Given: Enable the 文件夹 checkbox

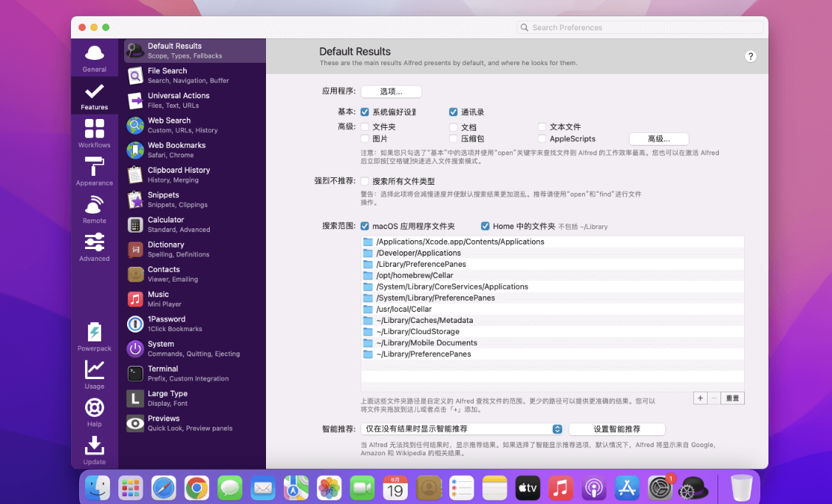Looking at the screenshot, I should click(x=364, y=127).
